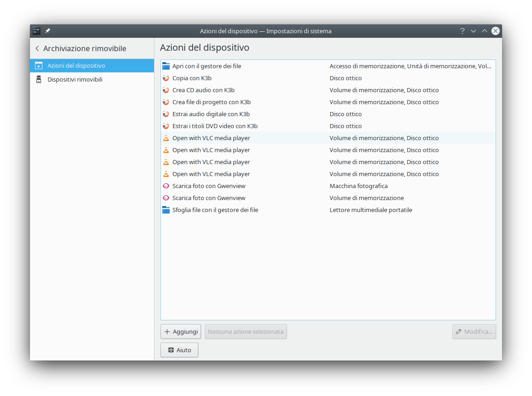
Task: Open help with the 'Aiuto' button
Action: click(x=179, y=350)
